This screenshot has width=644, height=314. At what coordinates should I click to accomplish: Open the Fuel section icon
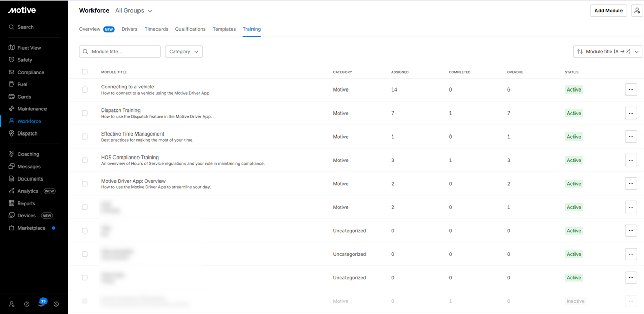12,84
